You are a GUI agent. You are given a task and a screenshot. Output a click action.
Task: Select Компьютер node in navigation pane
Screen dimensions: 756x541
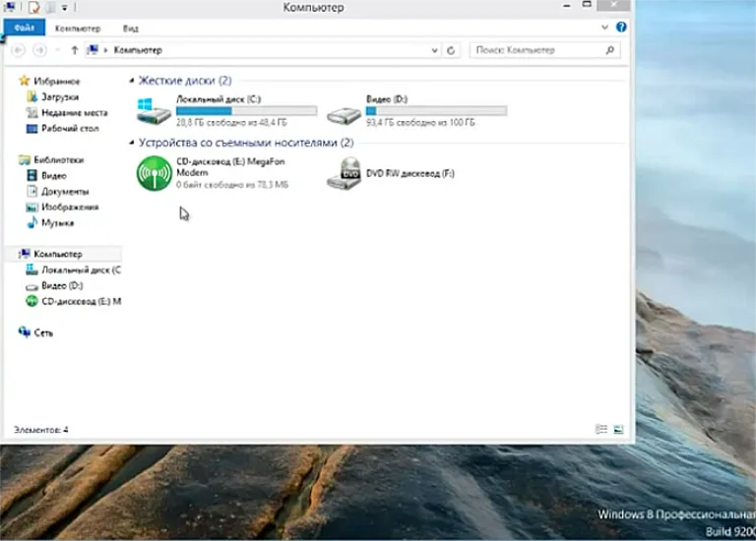tap(58, 254)
